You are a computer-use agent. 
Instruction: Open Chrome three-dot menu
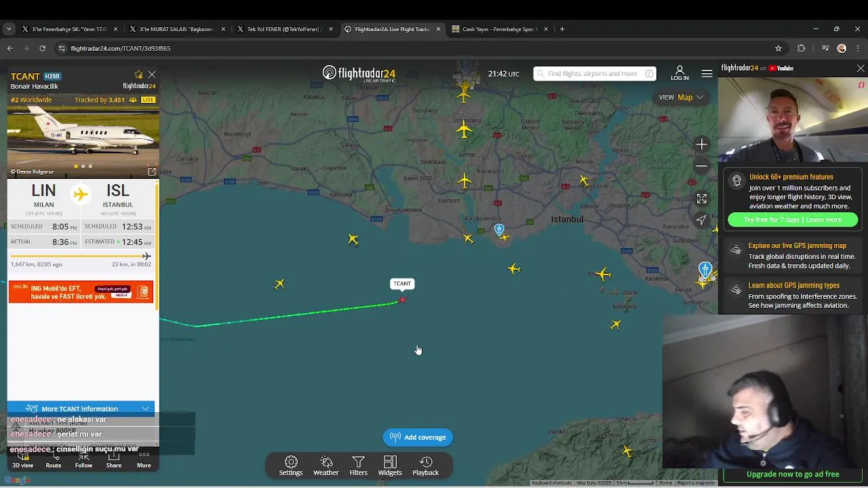858,48
